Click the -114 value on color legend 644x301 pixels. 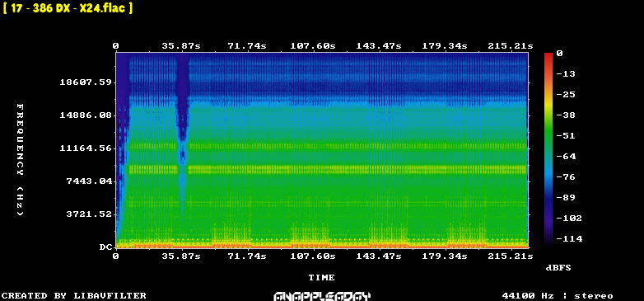(569, 238)
